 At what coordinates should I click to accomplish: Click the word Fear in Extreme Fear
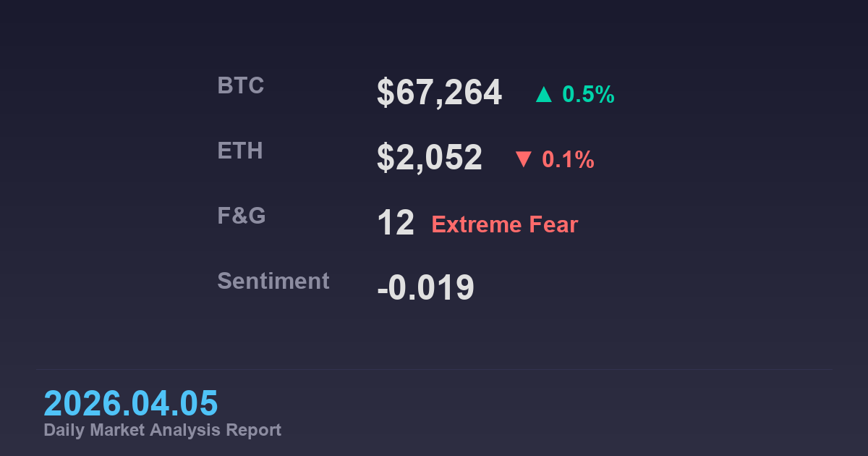click(x=553, y=224)
